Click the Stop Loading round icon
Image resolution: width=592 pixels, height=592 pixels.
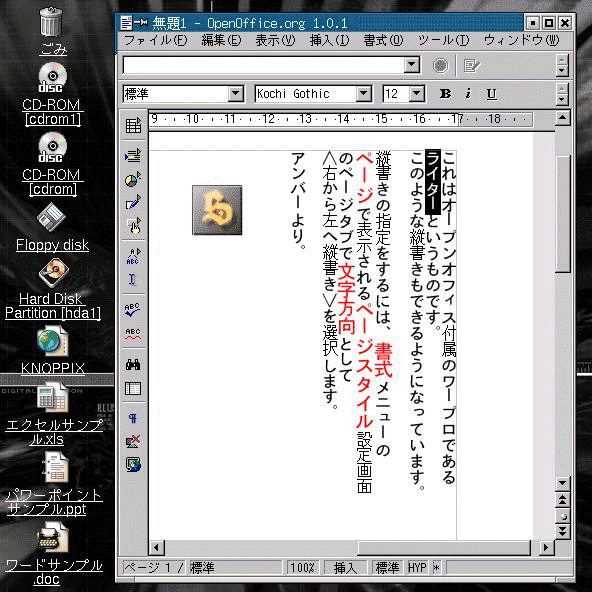[440, 66]
